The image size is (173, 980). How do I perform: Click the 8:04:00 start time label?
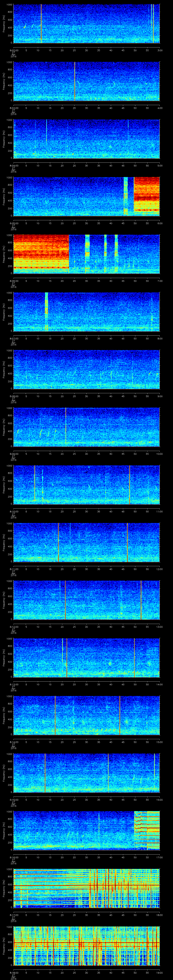coord(14,166)
